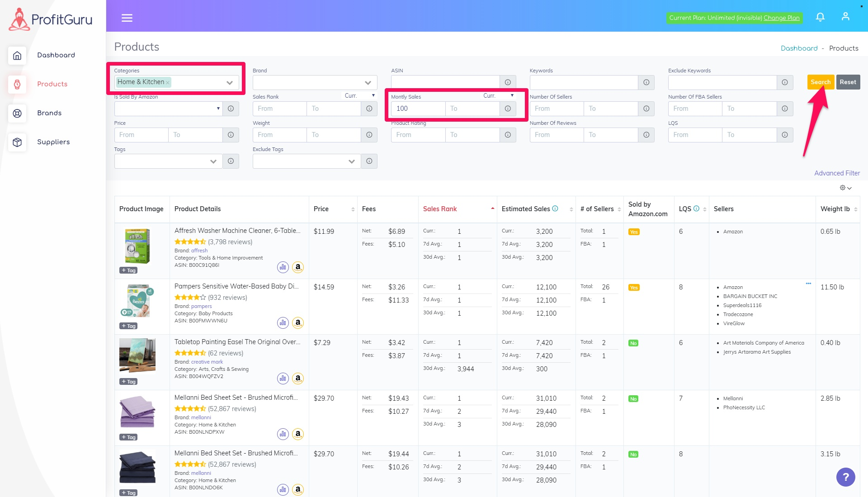Click the Brands sidebar icon
Viewport: 868px width, 497px height.
17,113
